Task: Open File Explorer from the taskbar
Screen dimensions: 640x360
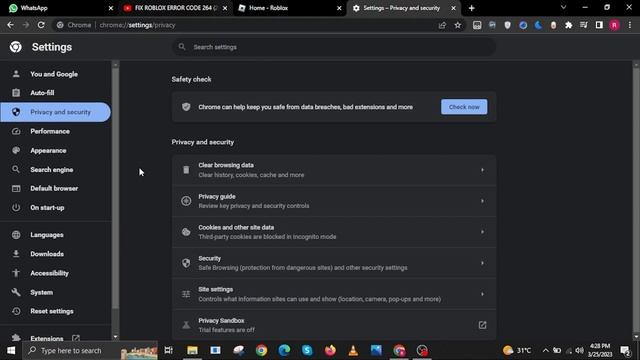Action: pyautogui.click(x=192, y=350)
